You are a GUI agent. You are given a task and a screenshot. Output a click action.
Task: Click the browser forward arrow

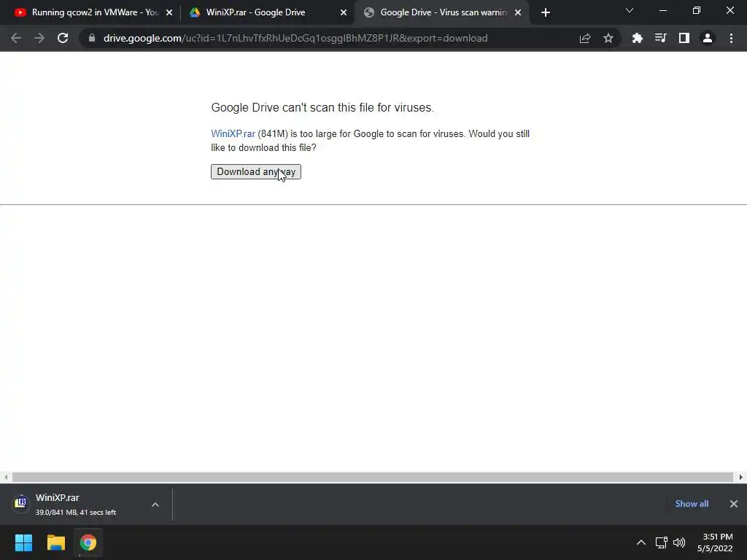(39, 38)
